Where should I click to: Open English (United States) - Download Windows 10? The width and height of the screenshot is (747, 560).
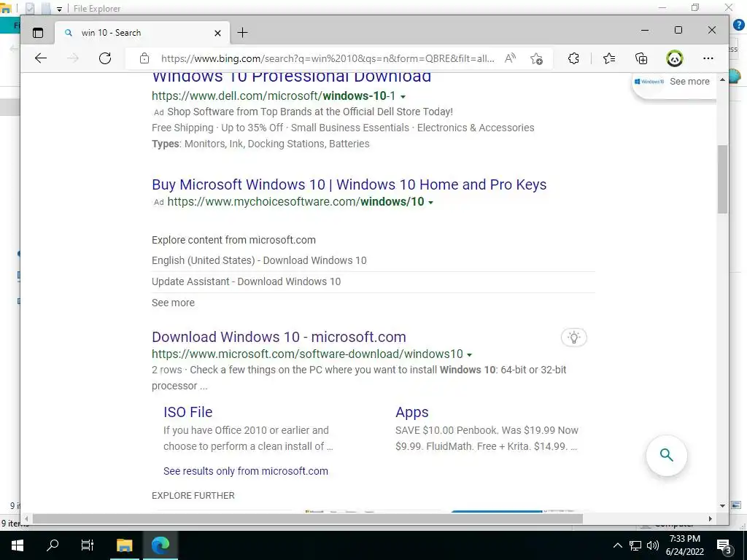point(259,260)
